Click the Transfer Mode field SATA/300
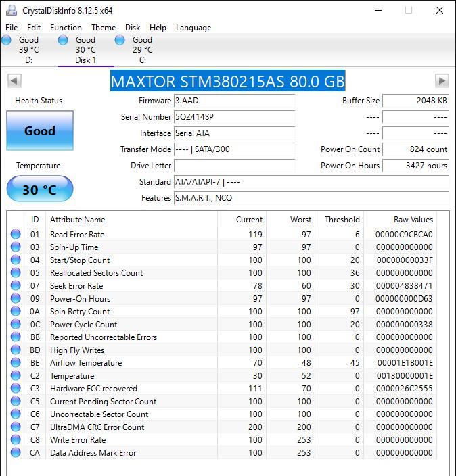Image resolution: width=456 pixels, height=476 pixels. (234, 149)
